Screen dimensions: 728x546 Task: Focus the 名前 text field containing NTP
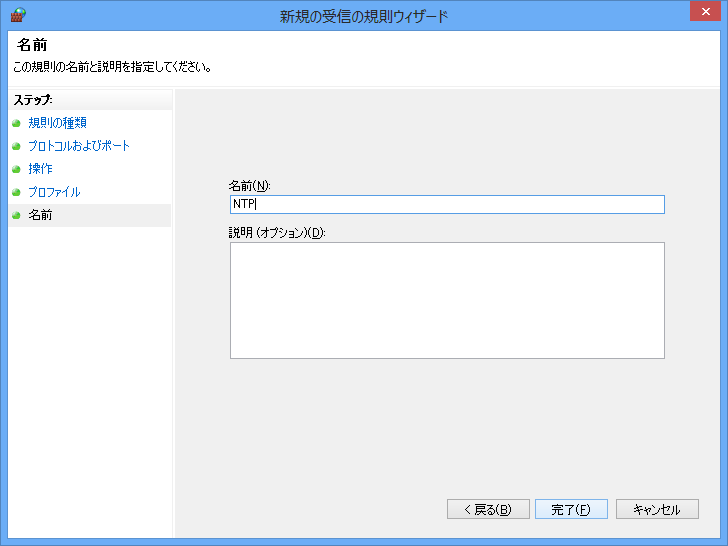pyautogui.click(x=446, y=204)
